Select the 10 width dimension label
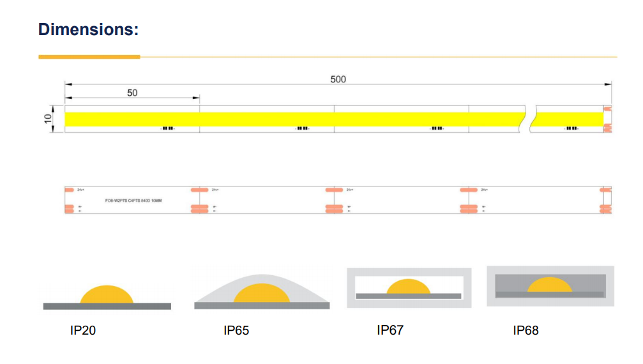The image size is (643, 364). (48, 119)
